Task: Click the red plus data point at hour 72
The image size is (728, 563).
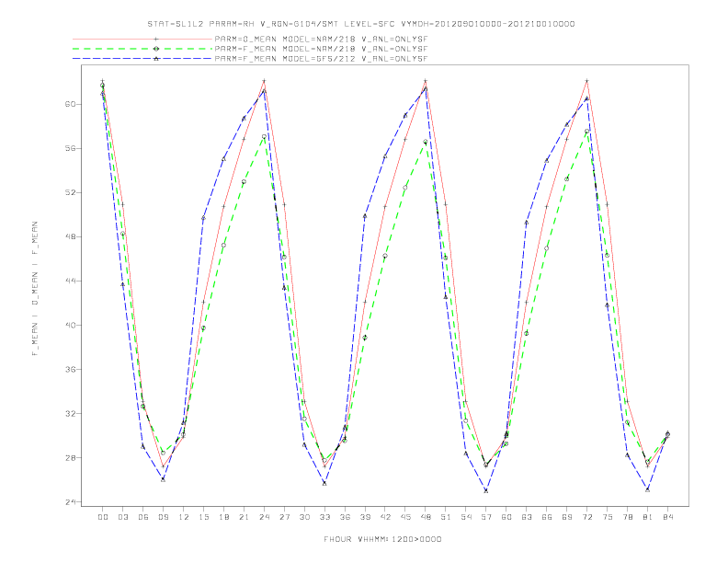Action: coord(586,81)
